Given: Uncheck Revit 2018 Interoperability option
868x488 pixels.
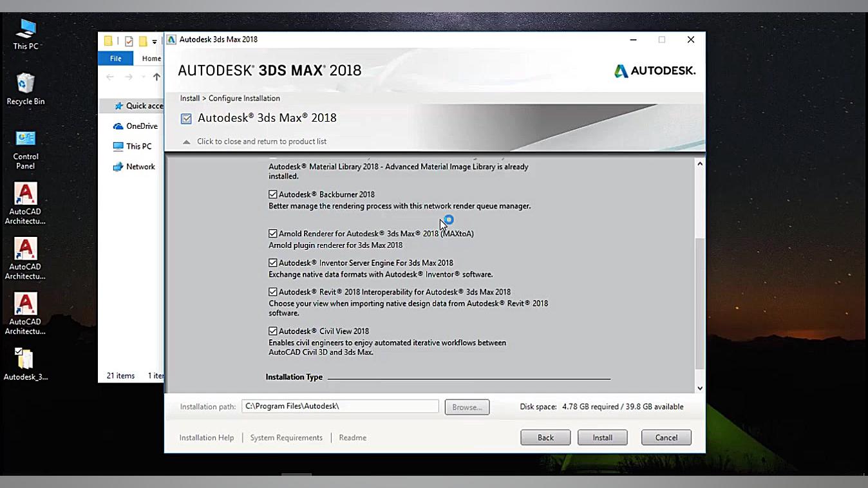Looking at the screenshot, I should (x=273, y=292).
